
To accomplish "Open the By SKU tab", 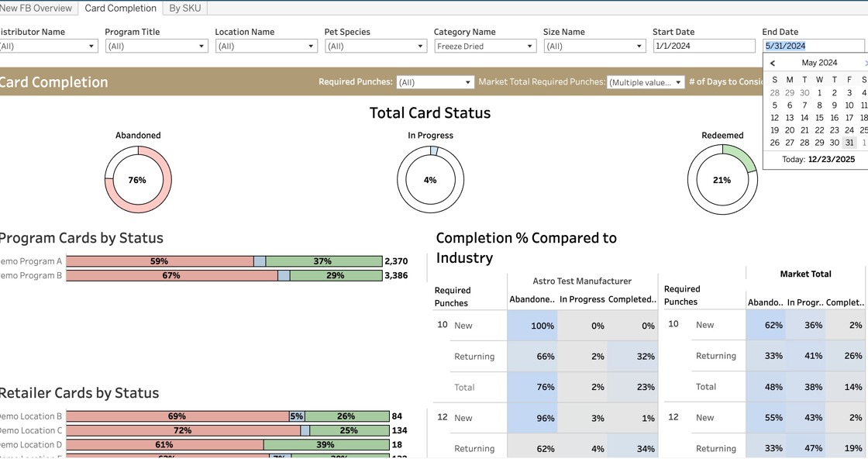I will tap(185, 8).
